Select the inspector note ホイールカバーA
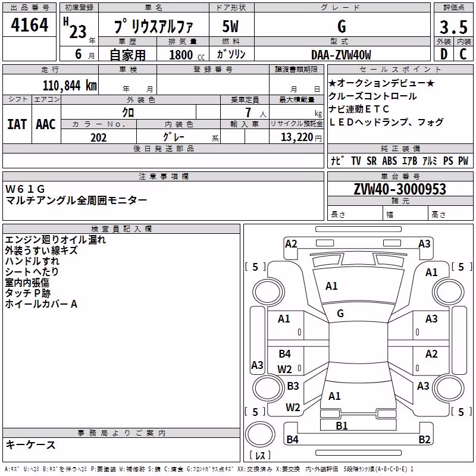The image size is (476, 476). (41, 304)
